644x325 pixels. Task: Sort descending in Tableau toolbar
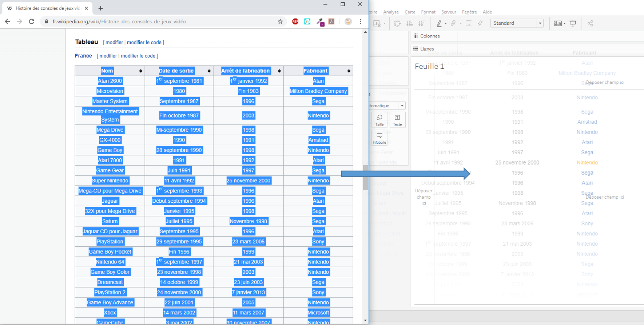[422, 23]
